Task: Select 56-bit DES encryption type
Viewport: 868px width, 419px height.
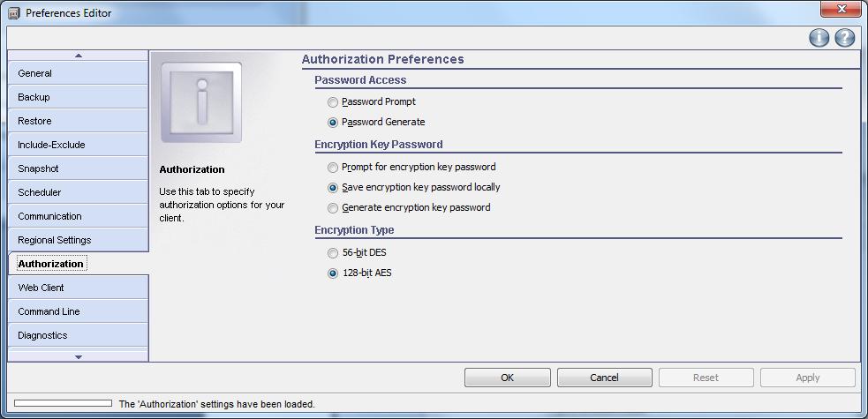Action: pyautogui.click(x=333, y=253)
